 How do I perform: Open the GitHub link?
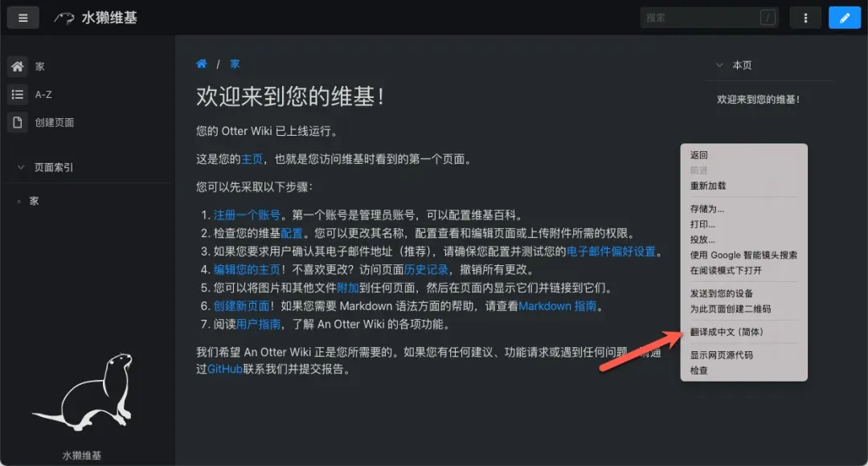click(225, 369)
